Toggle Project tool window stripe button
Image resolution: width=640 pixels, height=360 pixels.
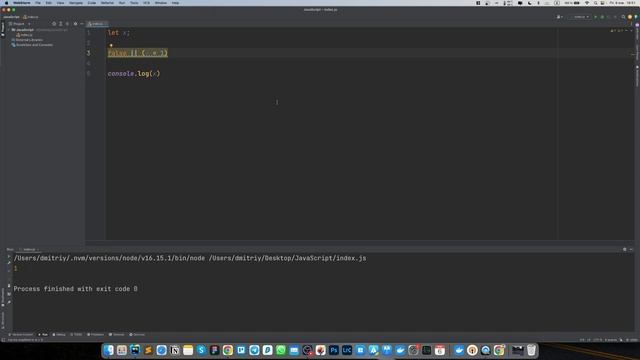point(2,29)
